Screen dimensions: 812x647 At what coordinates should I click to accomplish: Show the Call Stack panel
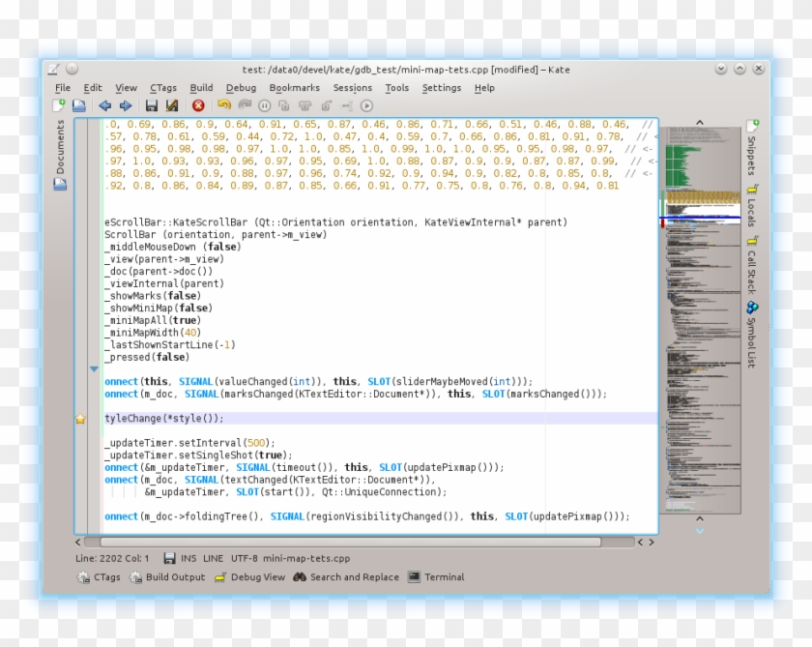(x=752, y=265)
